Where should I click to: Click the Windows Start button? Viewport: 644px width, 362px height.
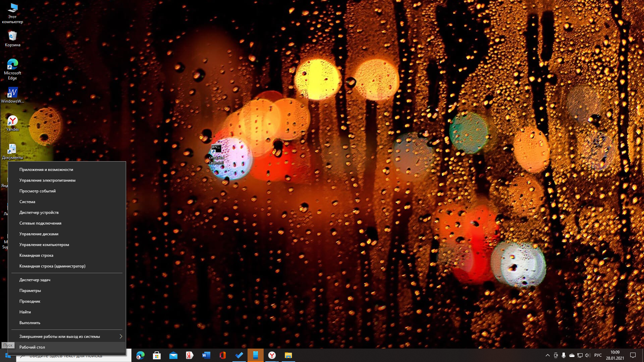pos(8,355)
